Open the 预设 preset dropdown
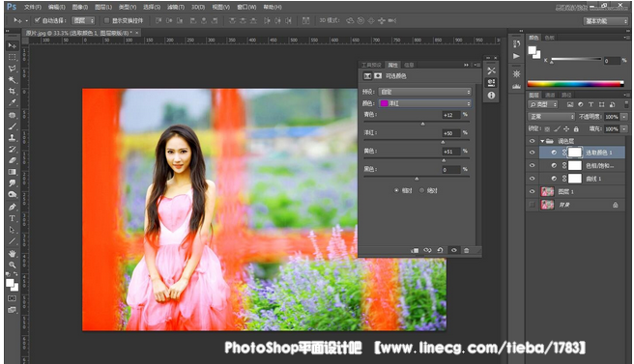 [x=425, y=92]
